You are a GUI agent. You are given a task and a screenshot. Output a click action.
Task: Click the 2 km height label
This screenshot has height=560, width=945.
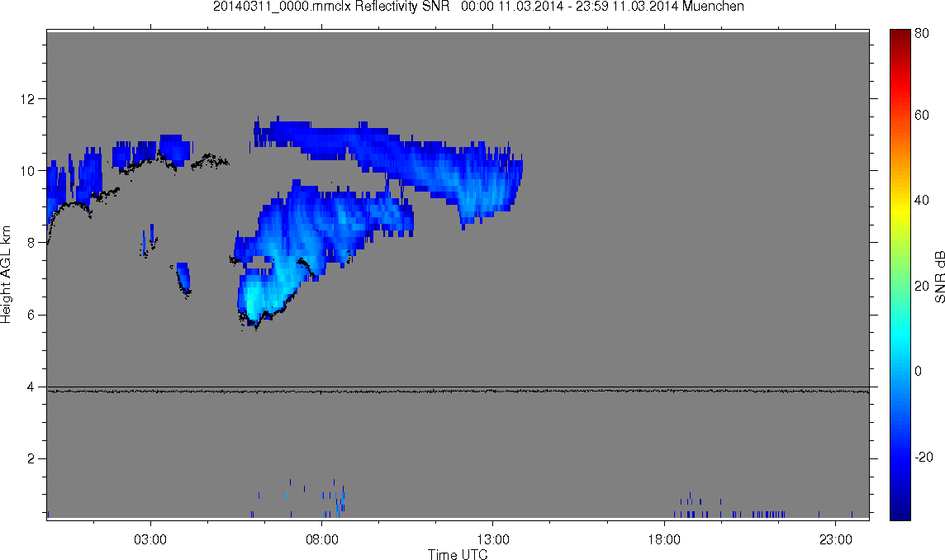pos(31,458)
